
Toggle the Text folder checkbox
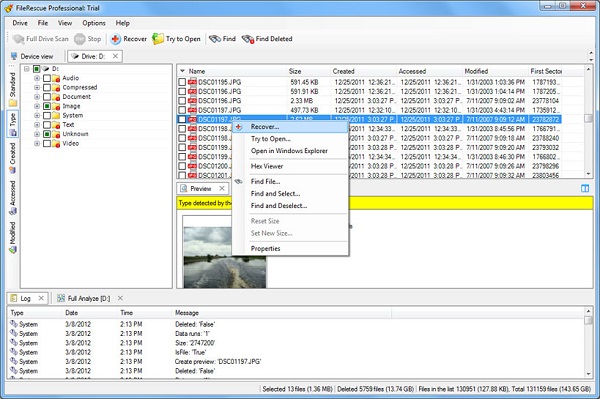tap(47, 125)
